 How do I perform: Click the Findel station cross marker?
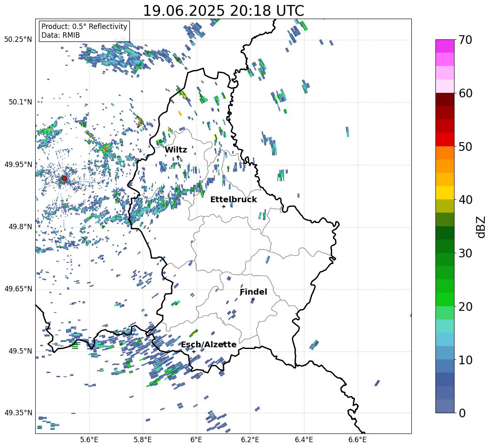coord(253,299)
